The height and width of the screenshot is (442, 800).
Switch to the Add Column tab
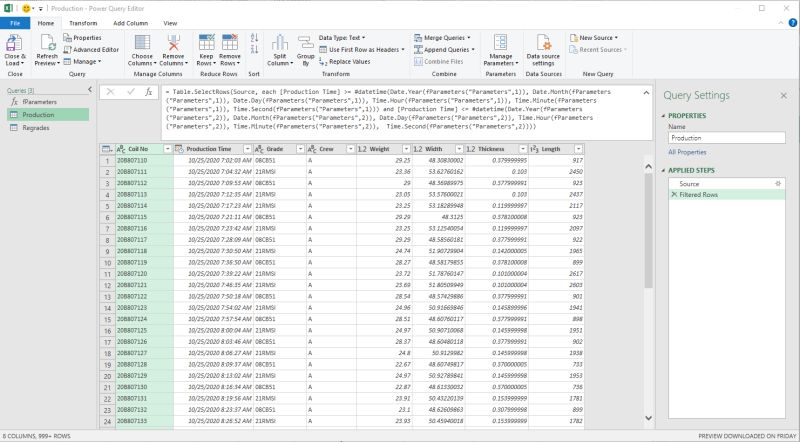coord(131,23)
